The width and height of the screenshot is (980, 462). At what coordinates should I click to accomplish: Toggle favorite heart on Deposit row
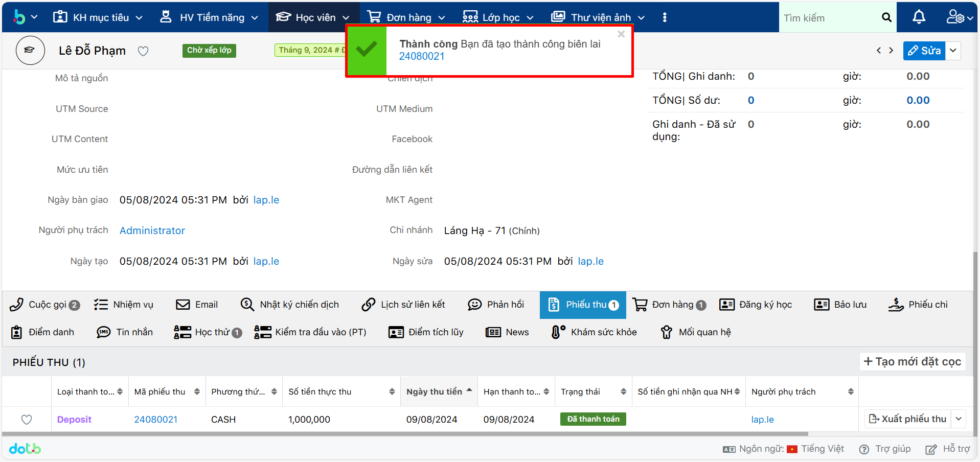pyautogui.click(x=27, y=420)
